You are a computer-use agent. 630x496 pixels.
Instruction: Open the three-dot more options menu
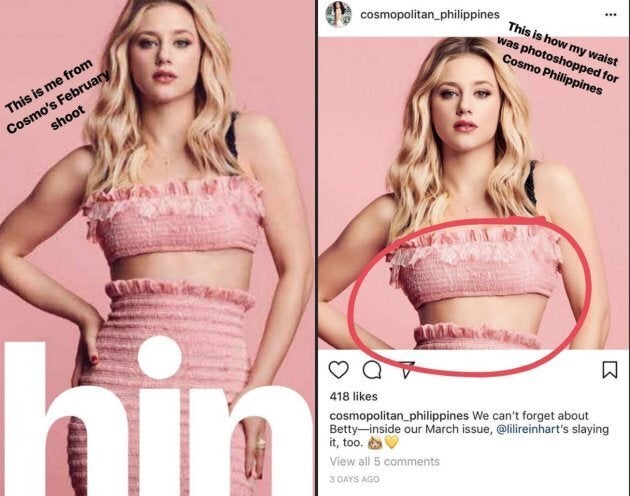(x=610, y=15)
